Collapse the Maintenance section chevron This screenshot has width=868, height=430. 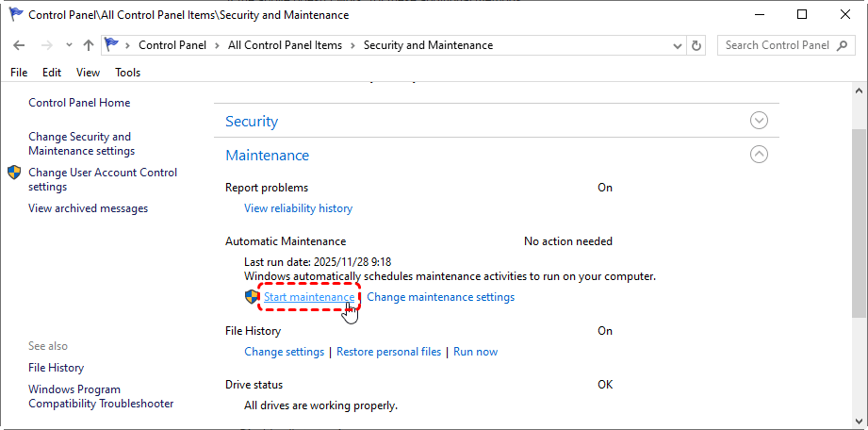pyautogui.click(x=759, y=155)
